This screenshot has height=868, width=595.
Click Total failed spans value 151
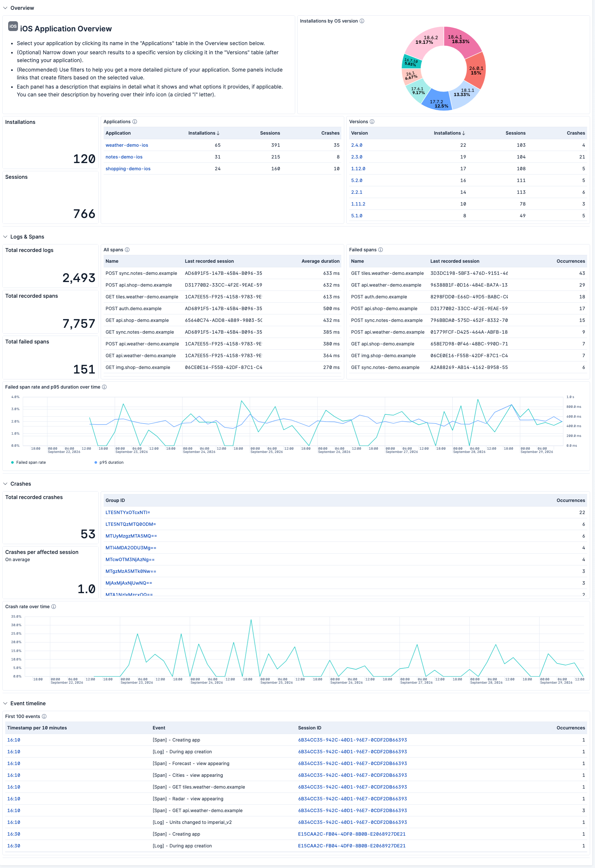[x=84, y=369]
